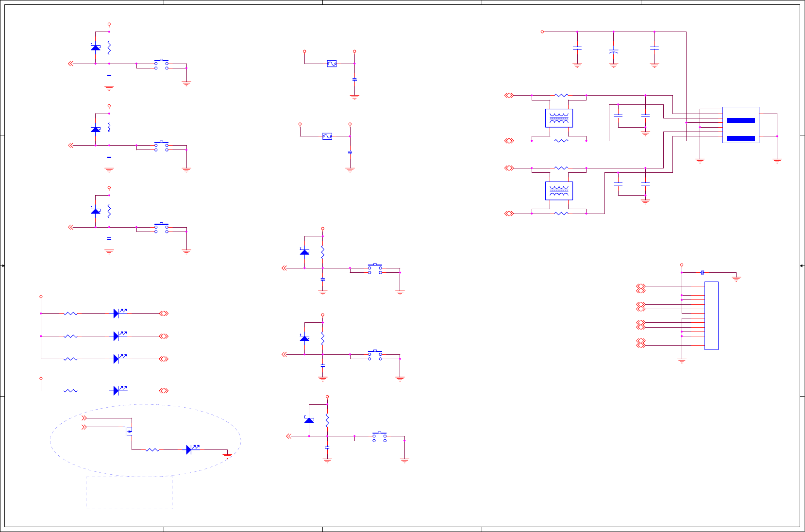Click the ground symbol inside the dashed ellipse
The width and height of the screenshot is (805, 532).
pyautogui.click(x=227, y=455)
